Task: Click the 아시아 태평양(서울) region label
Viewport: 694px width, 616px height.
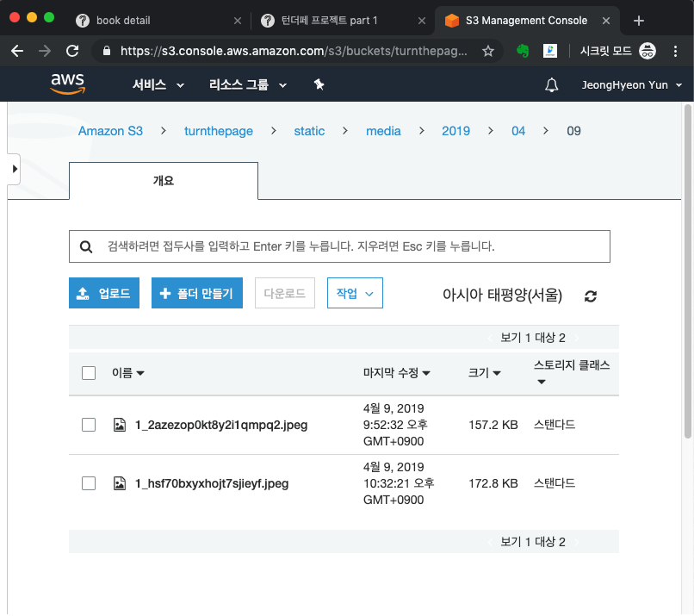Action: 502,295
